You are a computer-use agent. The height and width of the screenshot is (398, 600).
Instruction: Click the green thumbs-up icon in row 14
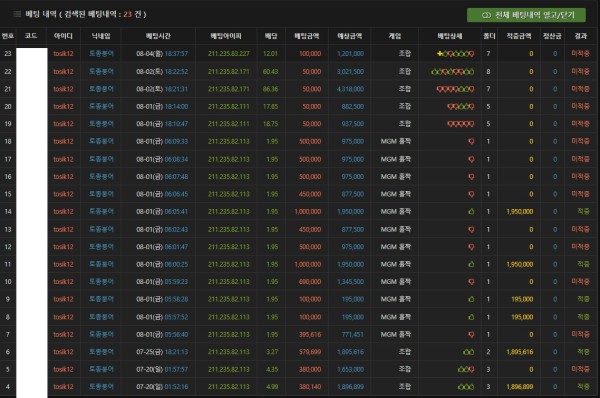pos(471,212)
